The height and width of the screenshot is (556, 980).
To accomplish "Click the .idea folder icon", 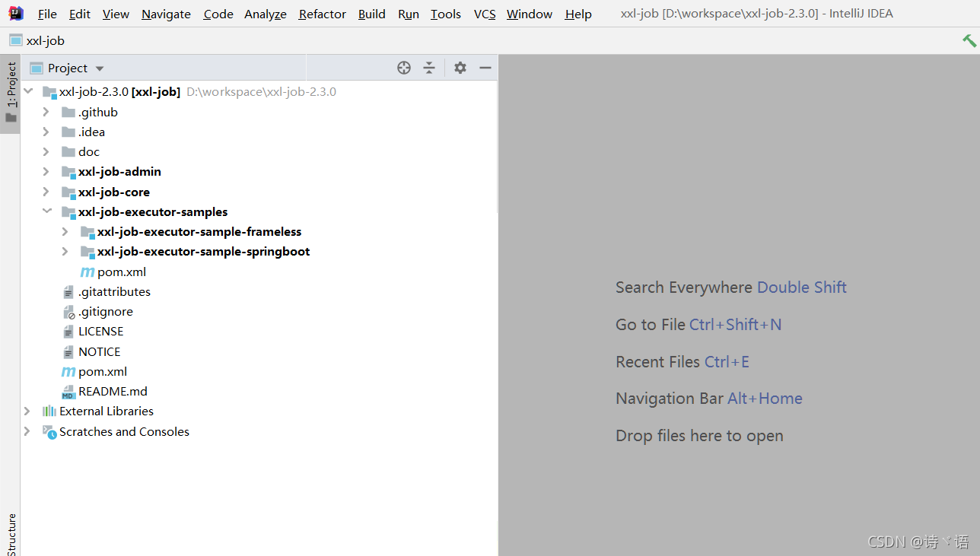I will pos(68,132).
